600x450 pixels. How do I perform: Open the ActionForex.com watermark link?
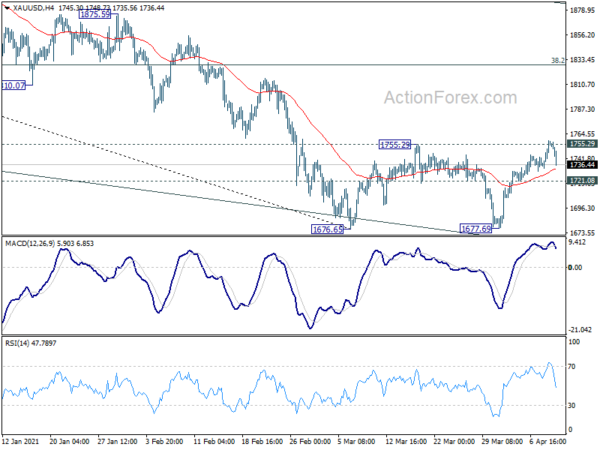pos(448,98)
